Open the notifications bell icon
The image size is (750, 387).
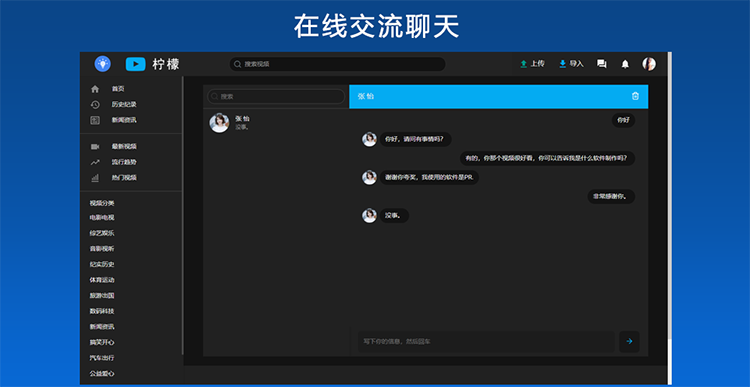click(625, 64)
